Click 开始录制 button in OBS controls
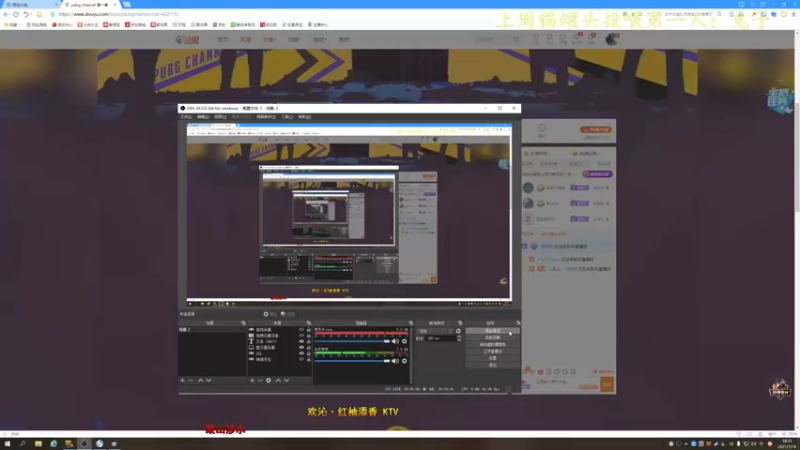Screen dimensions: 800x450 tap(492, 338)
